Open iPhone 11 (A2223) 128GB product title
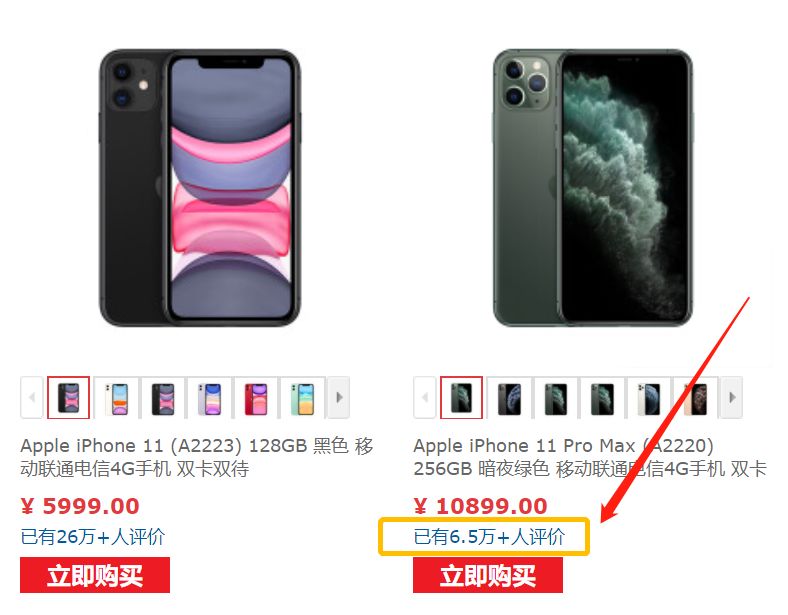This screenshot has width=788, height=615. pos(197,457)
